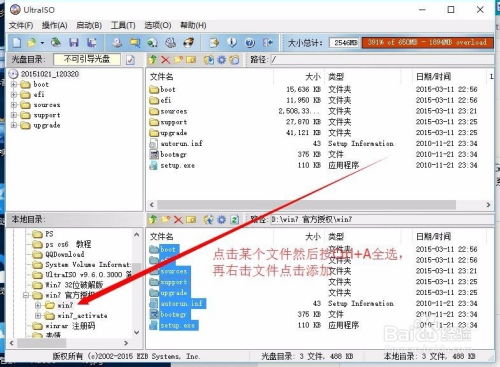Click the burn CD image icon
Image resolution: width=500 pixels, height=367 pixels.
click(x=189, y=43)
